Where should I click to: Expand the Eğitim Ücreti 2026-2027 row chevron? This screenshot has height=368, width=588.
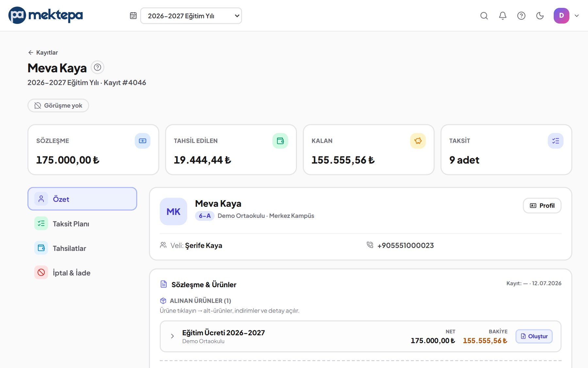[x=172, y=336]
